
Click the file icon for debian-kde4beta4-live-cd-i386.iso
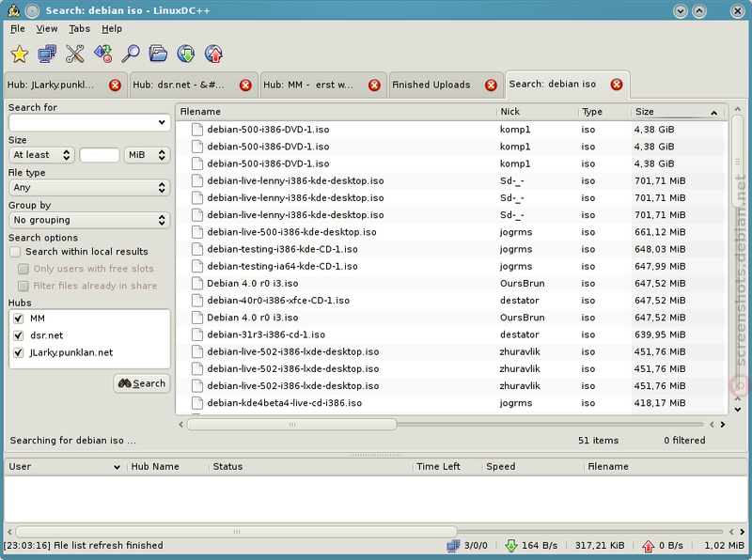(197, 403)
